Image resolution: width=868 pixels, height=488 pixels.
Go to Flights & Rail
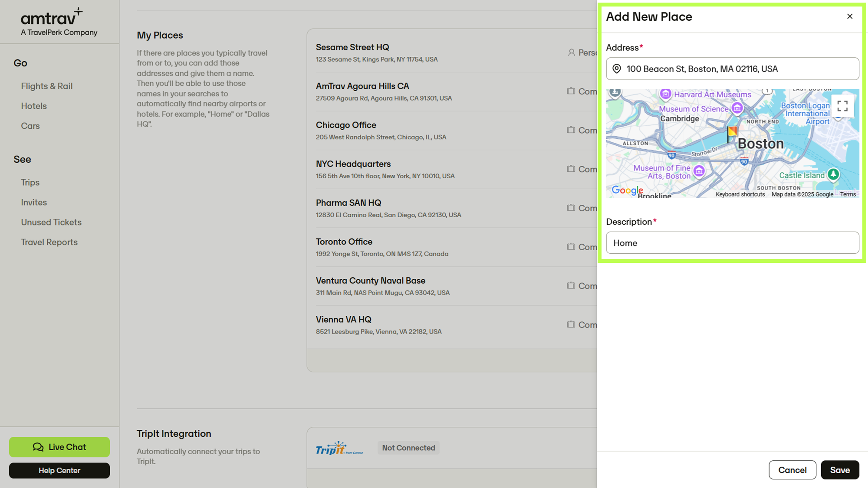pyautogui.click(x=47, y=86)
